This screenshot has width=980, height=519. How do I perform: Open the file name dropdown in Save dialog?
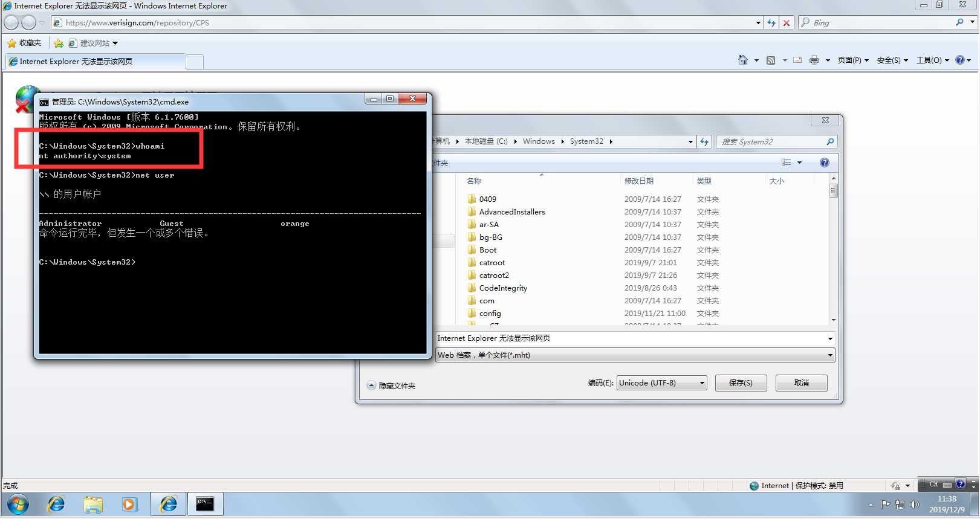click(x=830, y=338)
